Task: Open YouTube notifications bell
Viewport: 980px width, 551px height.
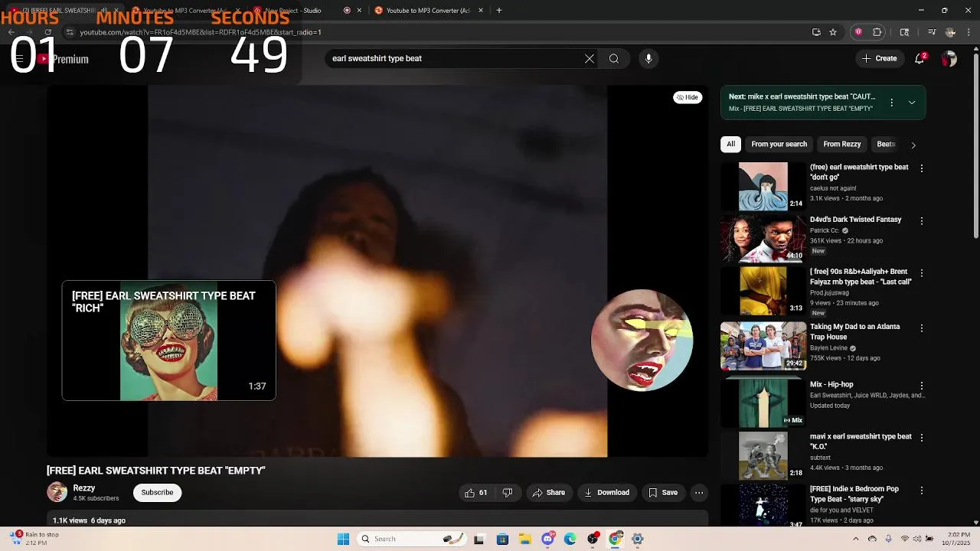Action: pos(920,59)
